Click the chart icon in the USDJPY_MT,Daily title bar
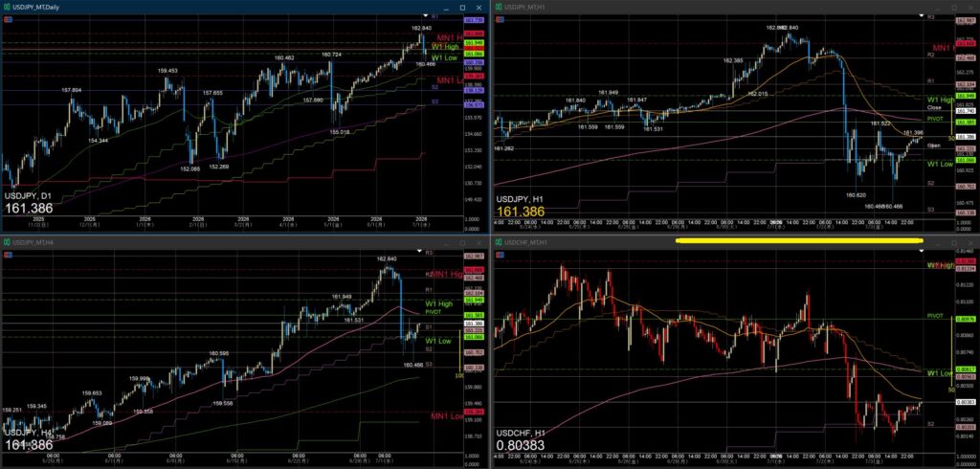Viewport: 980px width, 469px height. pyautogui.click(x=7, y=7)
